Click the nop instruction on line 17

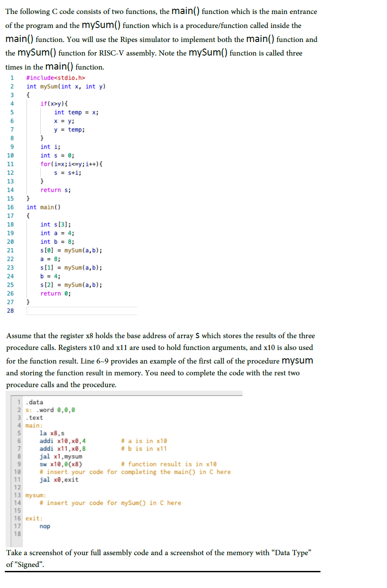(x=44, y=526)
